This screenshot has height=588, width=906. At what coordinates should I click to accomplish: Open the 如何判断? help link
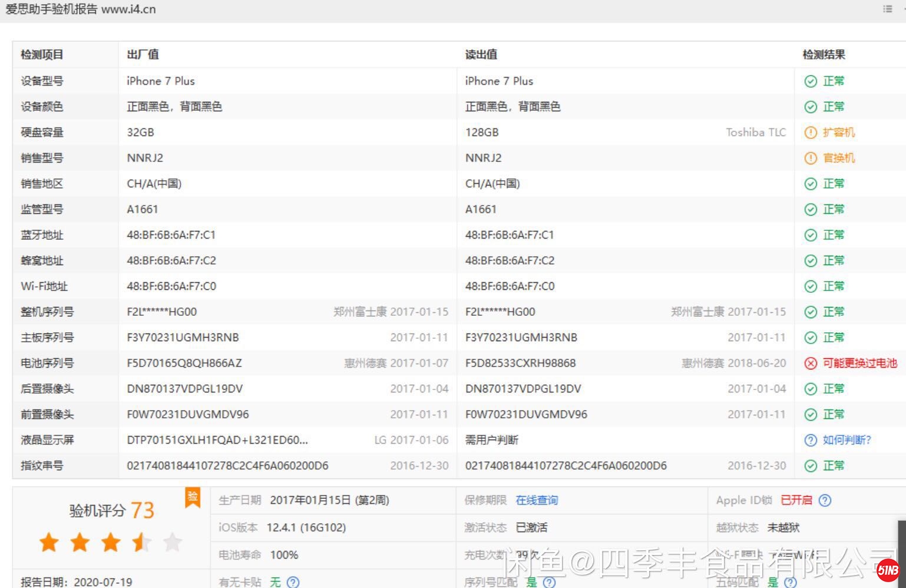847,440
